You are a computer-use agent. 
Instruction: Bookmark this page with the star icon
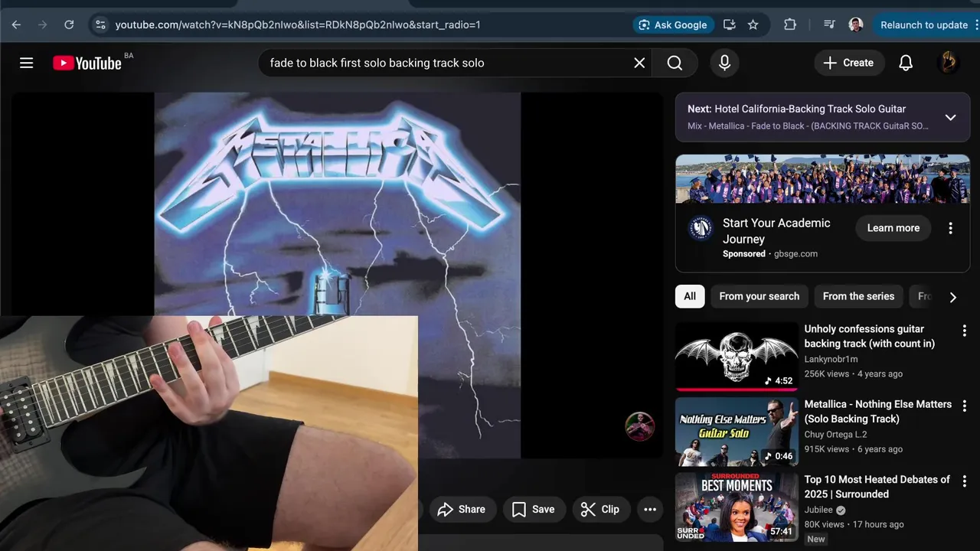click(x=753, y=24)
